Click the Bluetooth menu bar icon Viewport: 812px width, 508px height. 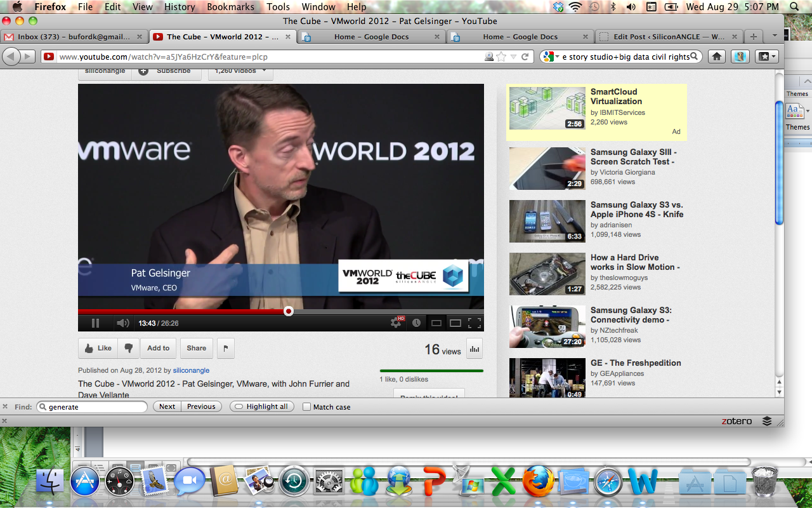tap(613, 7)
